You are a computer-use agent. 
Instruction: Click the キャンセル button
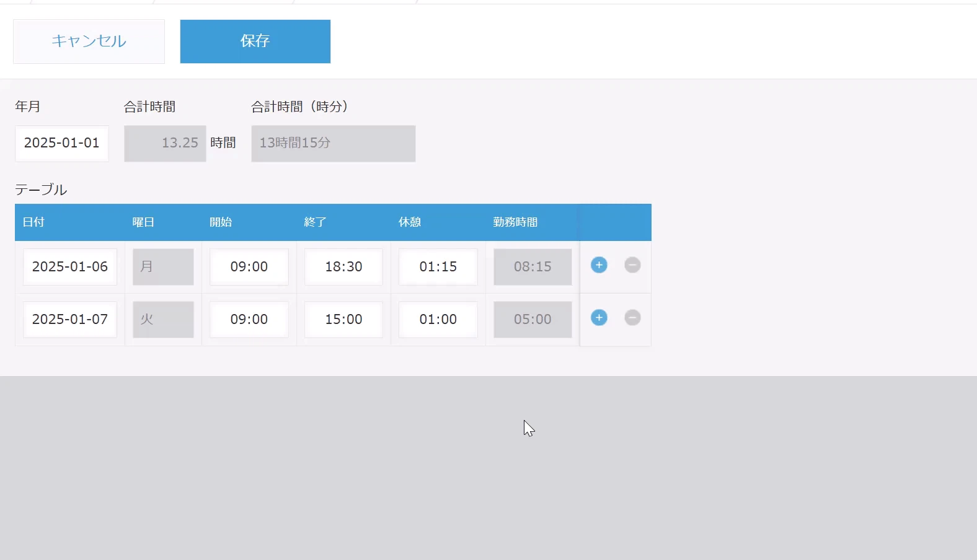89,41
